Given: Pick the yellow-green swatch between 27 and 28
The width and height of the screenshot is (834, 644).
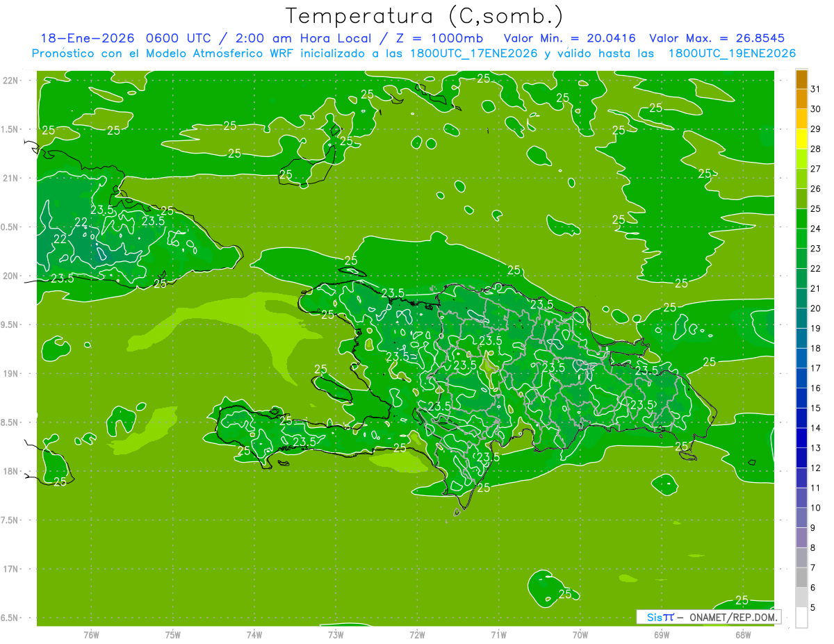Looking at the screenshot, I should click(801, 159).
